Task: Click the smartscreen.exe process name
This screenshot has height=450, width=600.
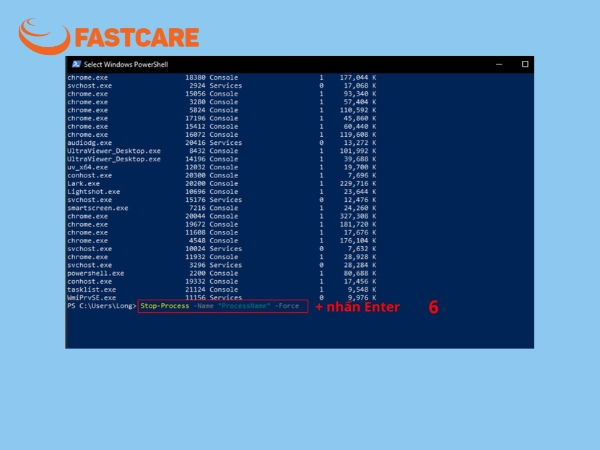Action: coord(98,208)
